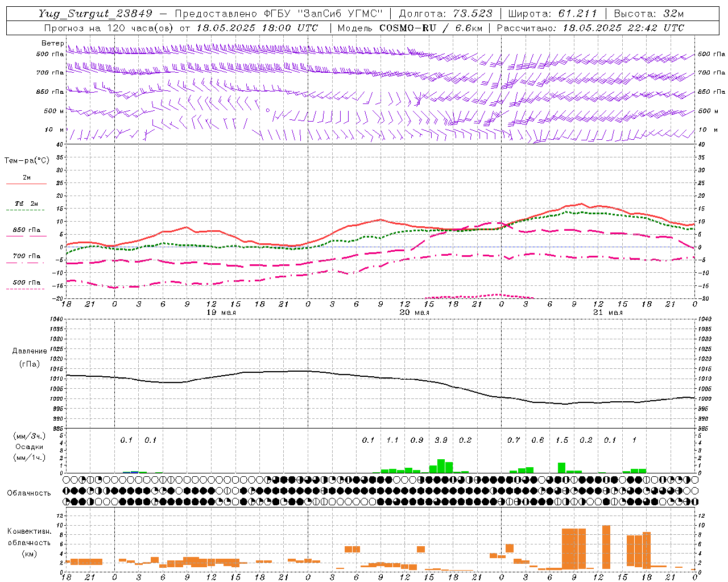The image size is (728, 582).
Task: Click the Тем-ра(°C) axis label
Action: (x=27, y=161)
